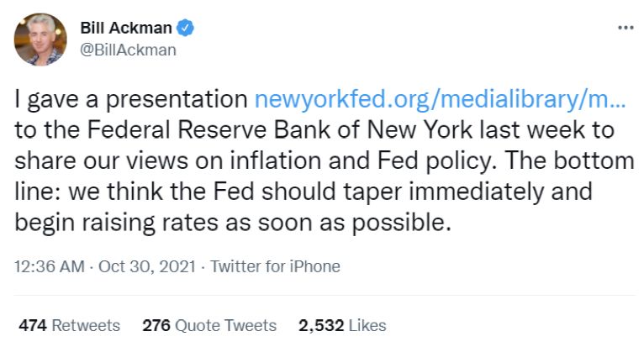
Task: View the 2,532 Likes list
Action: coord(342,325)
